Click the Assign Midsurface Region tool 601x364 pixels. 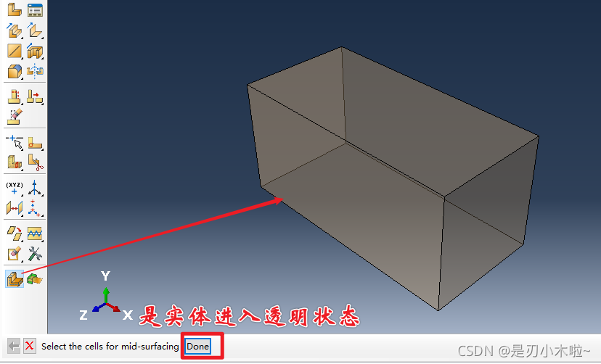pyautogui.click(x=15, y=278)
